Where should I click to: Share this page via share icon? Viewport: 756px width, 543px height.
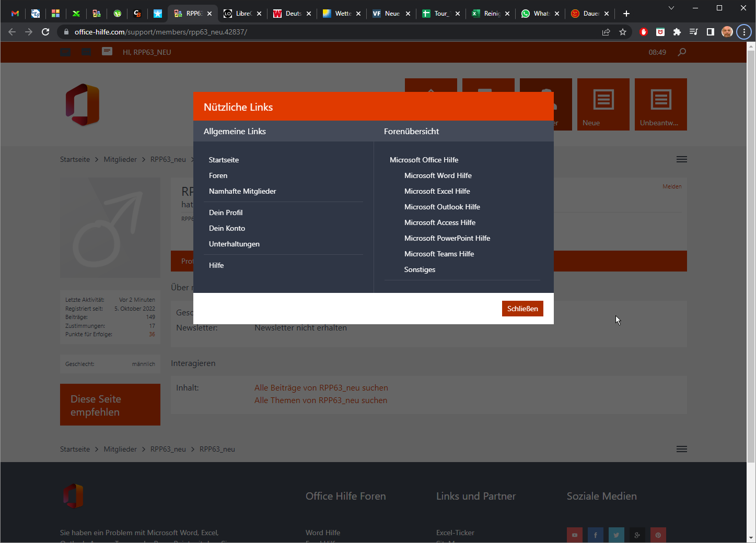606,32
